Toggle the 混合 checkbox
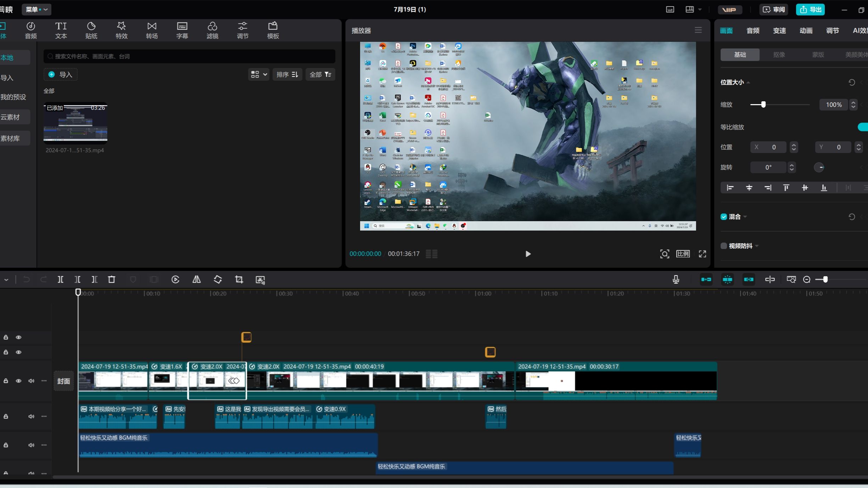 tap(724, 217)
